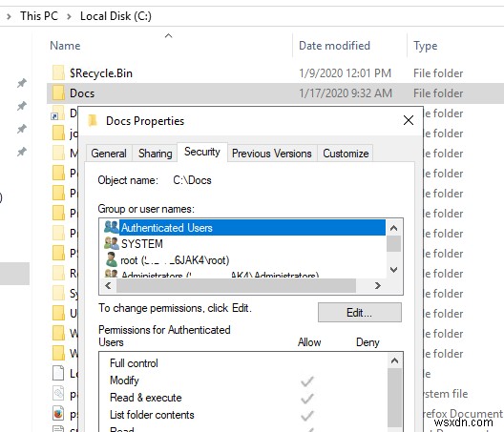Click the $Recycle.Bin folder icon

tap(58, 72)
